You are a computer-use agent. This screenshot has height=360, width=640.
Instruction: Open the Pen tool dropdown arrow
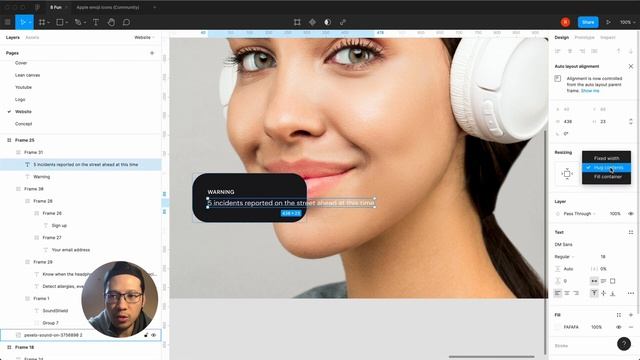85,22
